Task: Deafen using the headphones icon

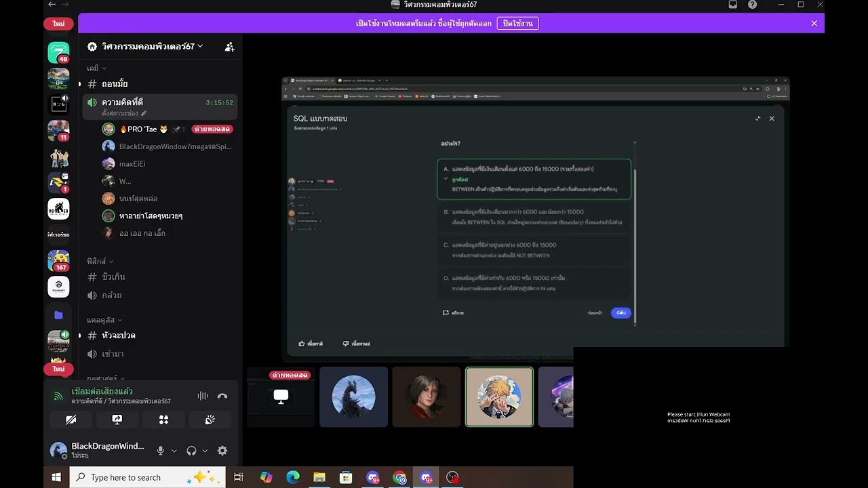Action: (x=192, y=451)
